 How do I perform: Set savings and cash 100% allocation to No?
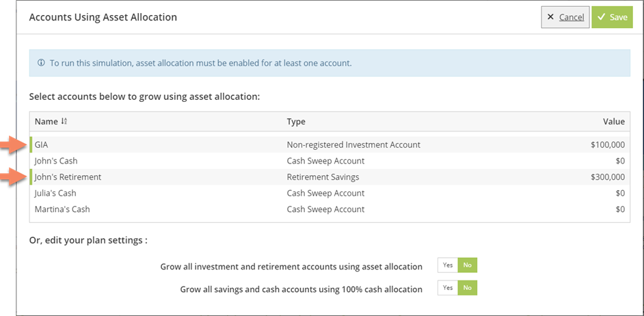tap(468, 288)
